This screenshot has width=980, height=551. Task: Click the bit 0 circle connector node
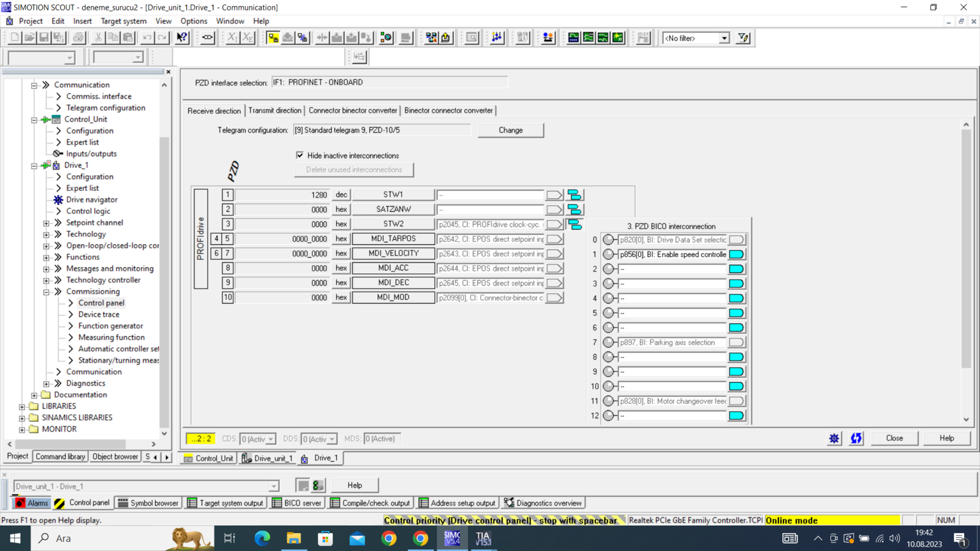[x=608, y=239]
